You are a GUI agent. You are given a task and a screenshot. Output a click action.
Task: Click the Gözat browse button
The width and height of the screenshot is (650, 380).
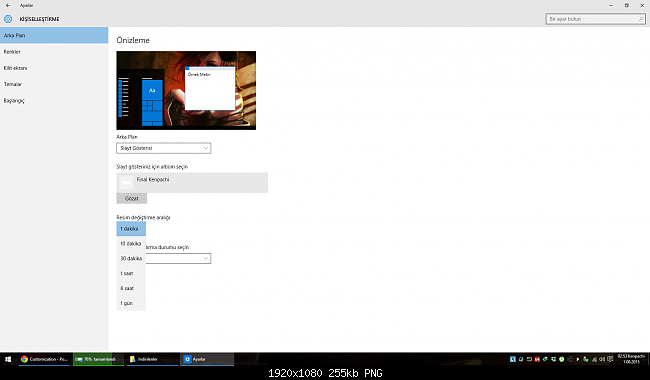[131, 198]
